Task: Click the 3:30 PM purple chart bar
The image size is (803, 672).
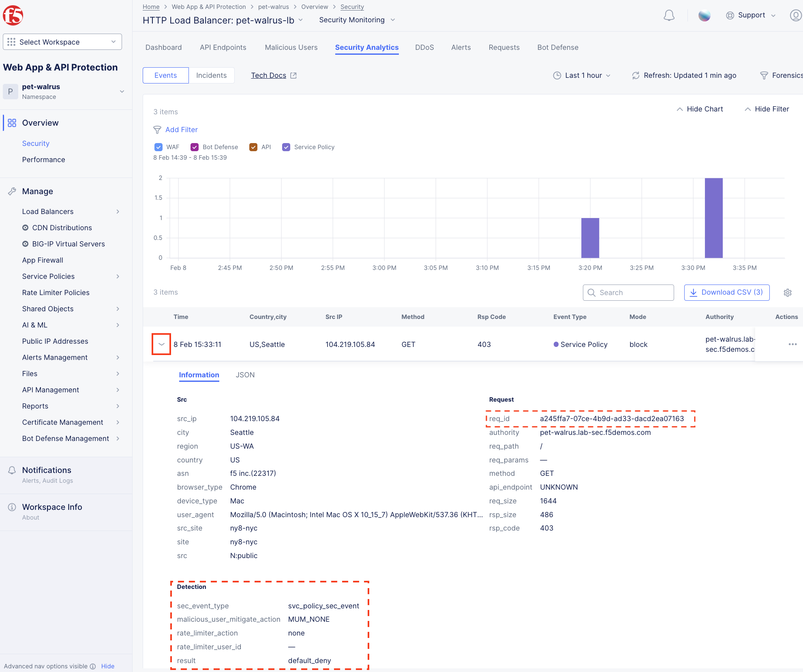Action: [x=713, y=218]
